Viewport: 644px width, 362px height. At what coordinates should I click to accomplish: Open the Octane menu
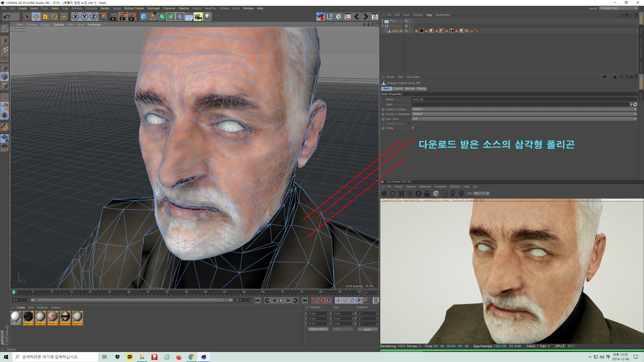pos(224,8)
